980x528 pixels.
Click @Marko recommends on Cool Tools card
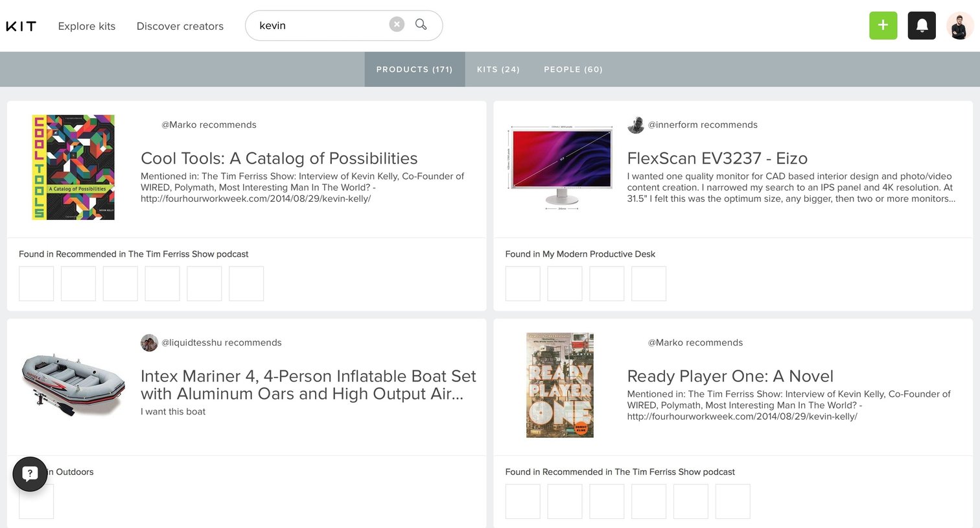point(209,125)
